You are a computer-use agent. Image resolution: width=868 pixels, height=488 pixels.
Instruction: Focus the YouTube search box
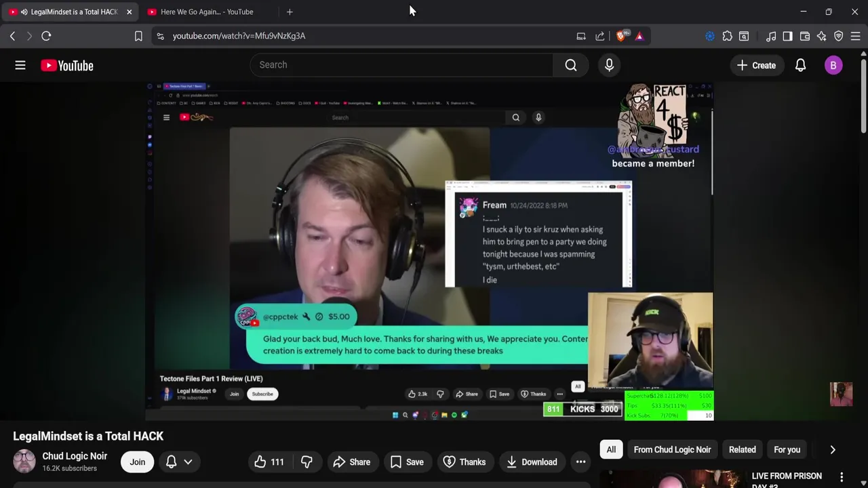[401, 65]
